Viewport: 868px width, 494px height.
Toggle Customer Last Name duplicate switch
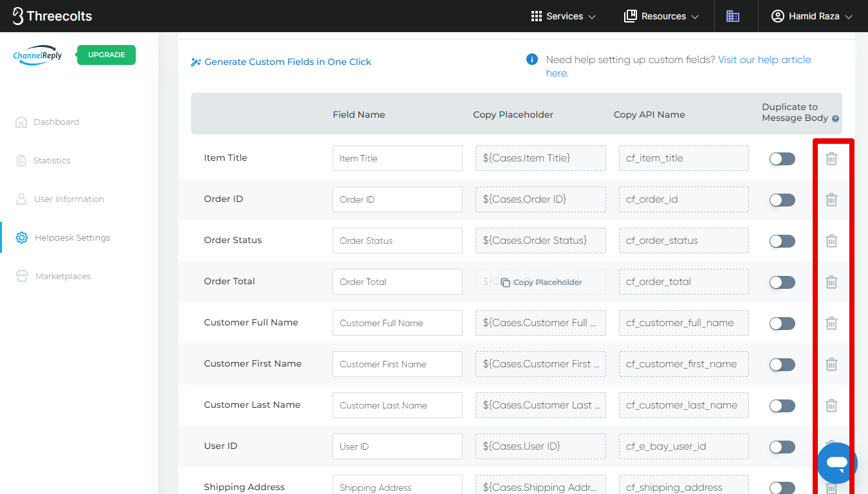[x=782, y=406]
